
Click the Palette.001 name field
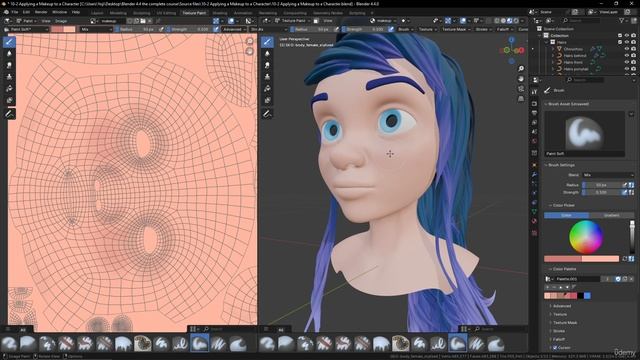point(578,279)
